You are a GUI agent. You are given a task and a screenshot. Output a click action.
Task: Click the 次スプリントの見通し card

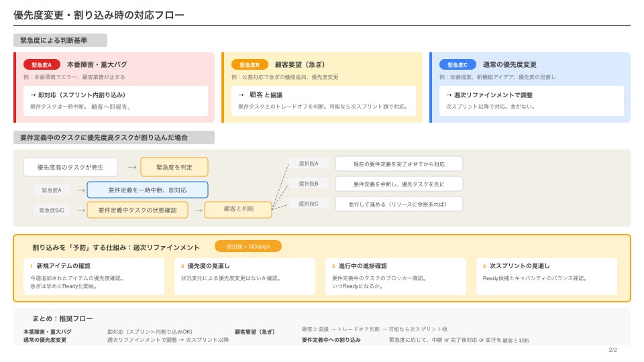click(x=547, y=276)
